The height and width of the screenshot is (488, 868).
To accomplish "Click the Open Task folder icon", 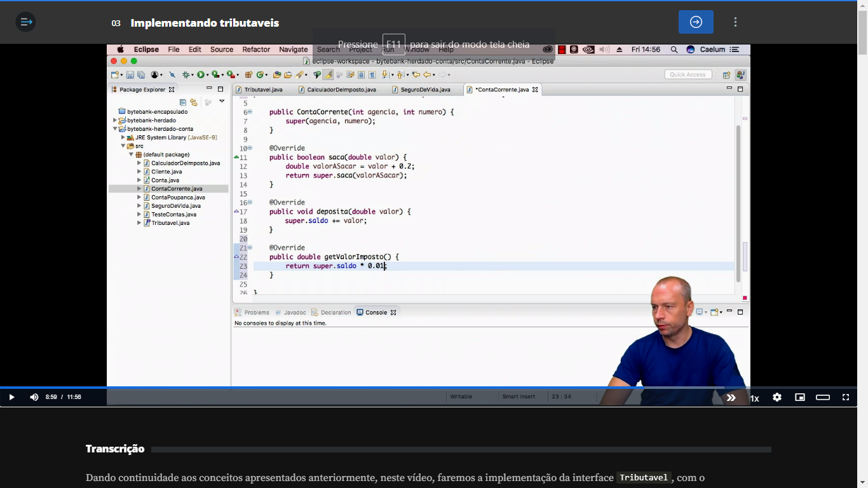I will point(288,75).
